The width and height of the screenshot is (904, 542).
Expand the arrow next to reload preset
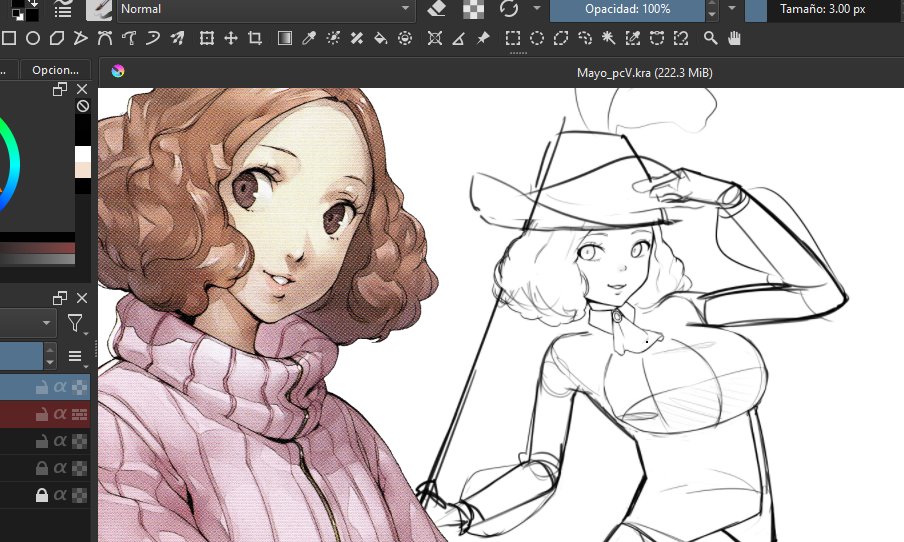(537, 9)
